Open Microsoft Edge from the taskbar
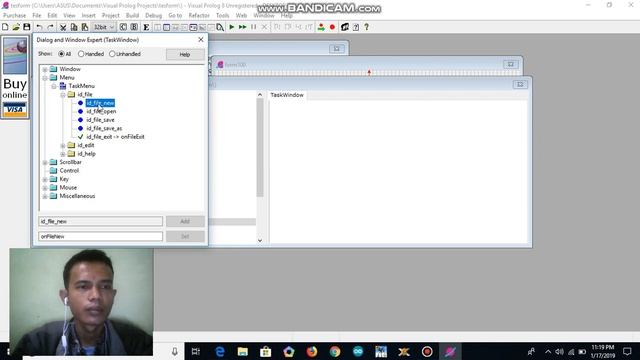The image size is (640, 360). tap(220, 351)
